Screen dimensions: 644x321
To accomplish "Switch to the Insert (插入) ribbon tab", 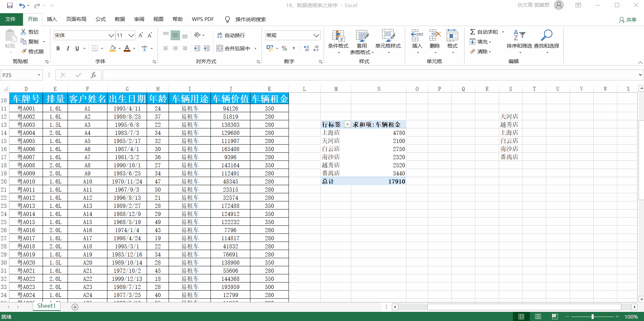I will [x=52, y=19].
